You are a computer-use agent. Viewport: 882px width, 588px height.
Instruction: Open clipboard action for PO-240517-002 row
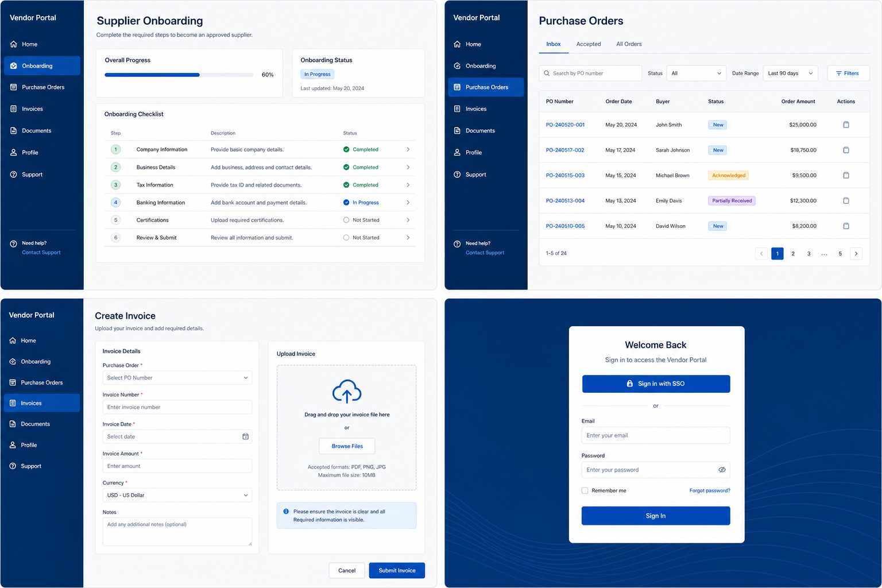coord(846,150)
